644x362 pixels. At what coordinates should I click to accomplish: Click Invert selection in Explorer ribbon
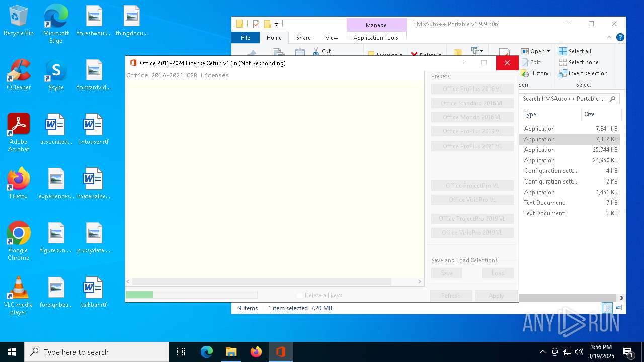coord(583,73)
